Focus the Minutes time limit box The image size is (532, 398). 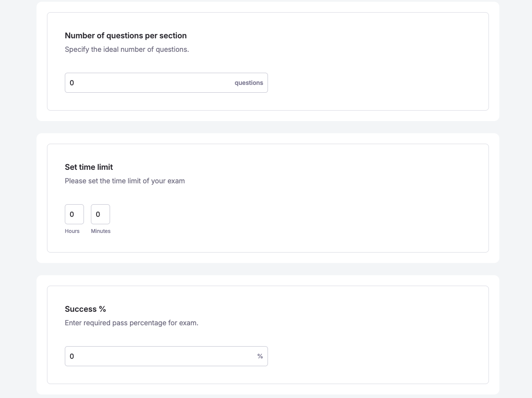[100, 214]
